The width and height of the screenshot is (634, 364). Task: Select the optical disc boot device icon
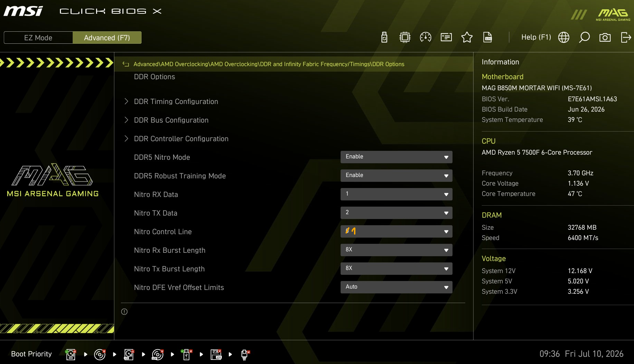point(100,354)
